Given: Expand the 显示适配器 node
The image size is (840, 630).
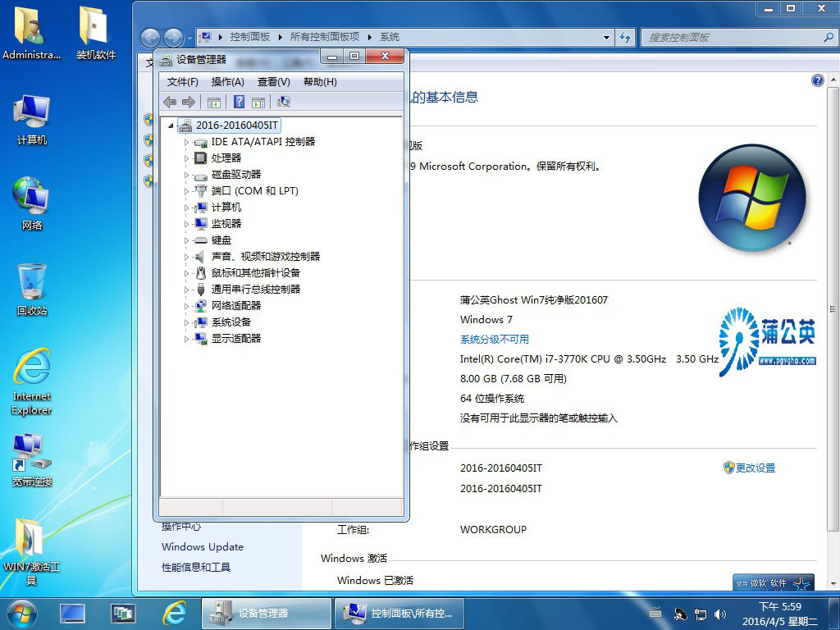Looking at the screenshot, I should pyautogui.click(x=187, y=339).
